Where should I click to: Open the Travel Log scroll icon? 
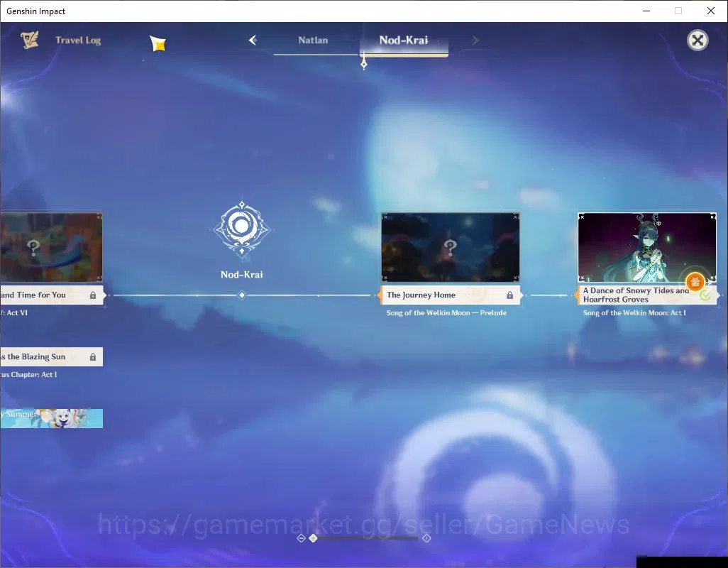[x=30, y=40]
